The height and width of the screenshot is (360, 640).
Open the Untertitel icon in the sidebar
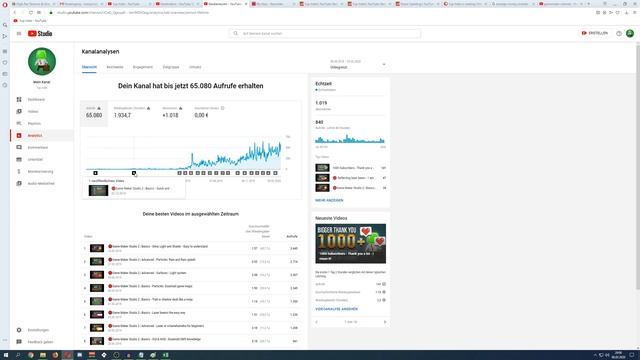[19, 160]
